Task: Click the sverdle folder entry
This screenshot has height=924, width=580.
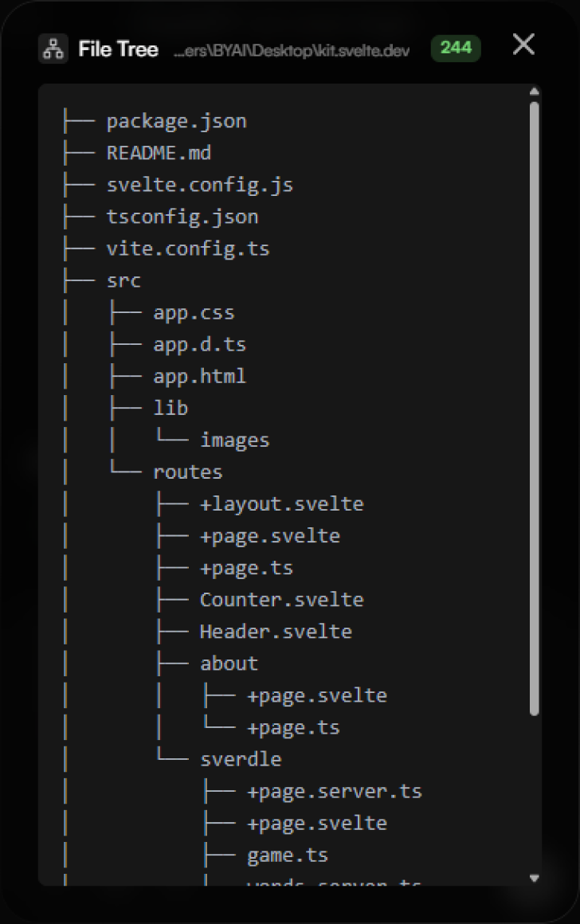Action: 241,759
